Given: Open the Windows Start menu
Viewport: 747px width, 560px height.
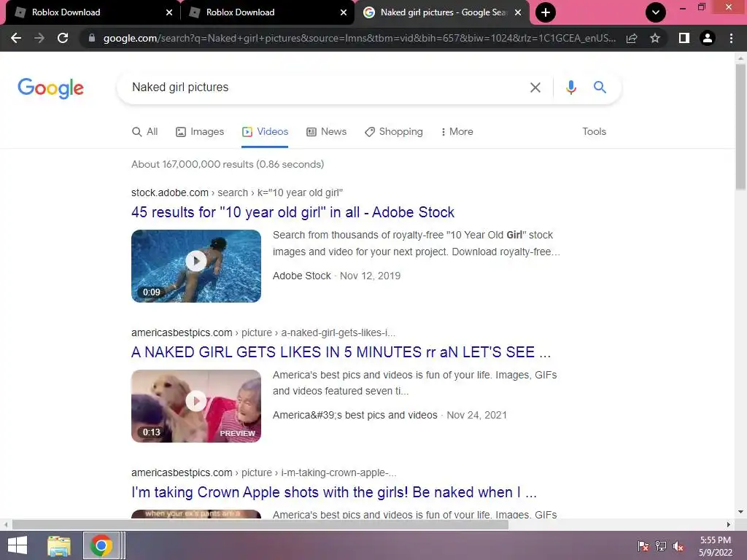Looking at the screenshot, I should (18, 545).
